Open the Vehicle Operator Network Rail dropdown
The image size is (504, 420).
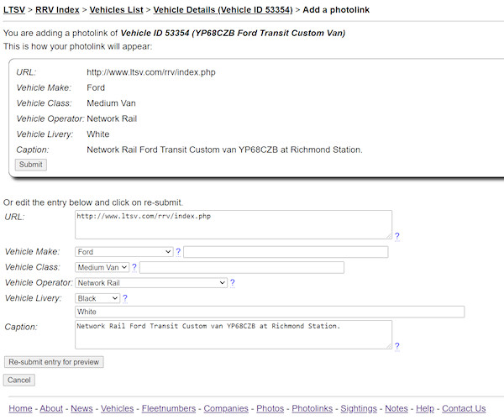click(x=151, y=283)
